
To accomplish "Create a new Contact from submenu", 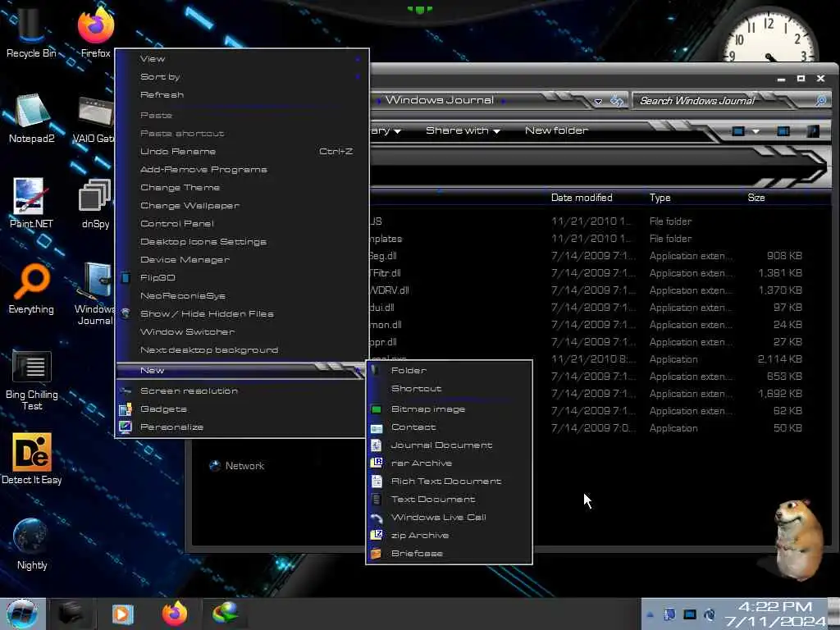I will 449,427.
